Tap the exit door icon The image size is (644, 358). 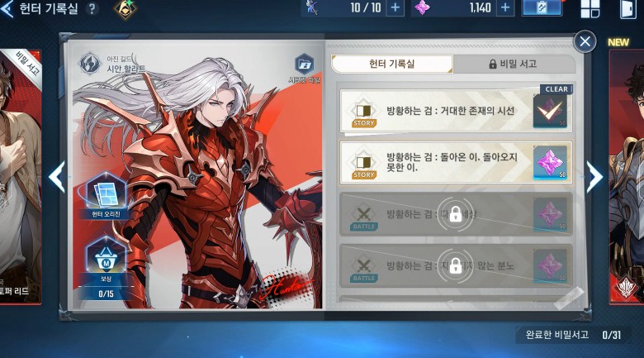click(627, 8)
